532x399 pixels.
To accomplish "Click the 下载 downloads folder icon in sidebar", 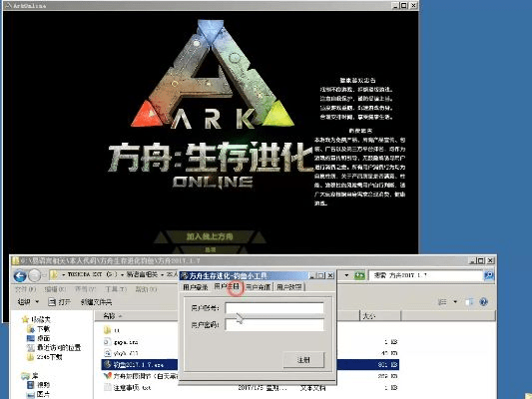I will (x=31, y=328).
